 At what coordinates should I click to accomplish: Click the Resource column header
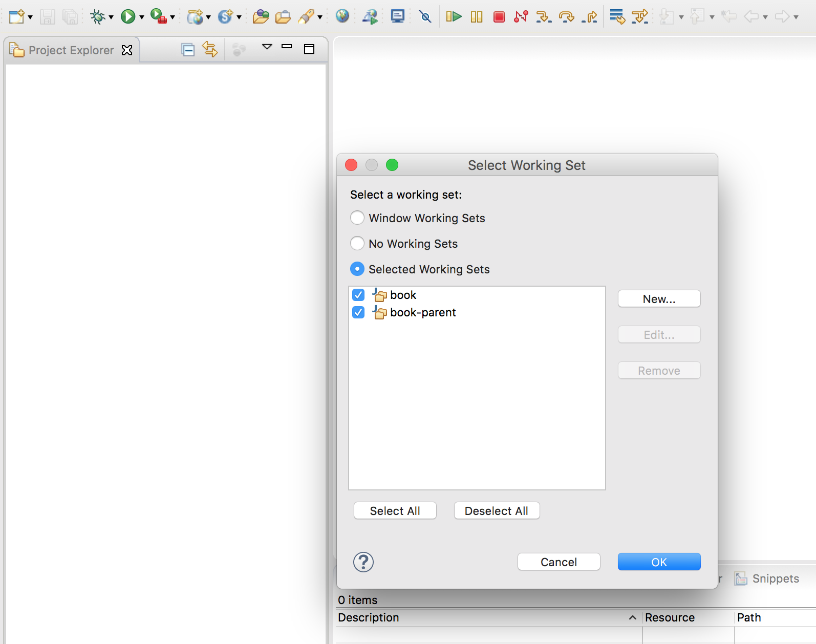[689, 617]
